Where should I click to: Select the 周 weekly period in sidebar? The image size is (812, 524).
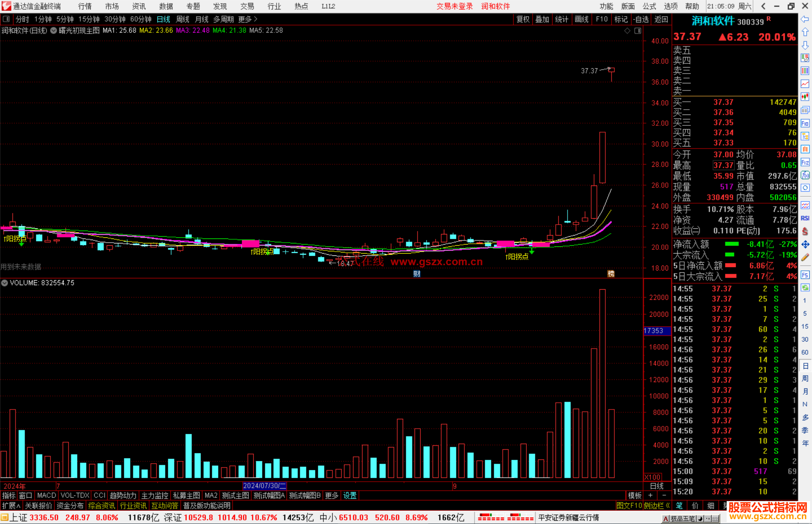point(805,378)
